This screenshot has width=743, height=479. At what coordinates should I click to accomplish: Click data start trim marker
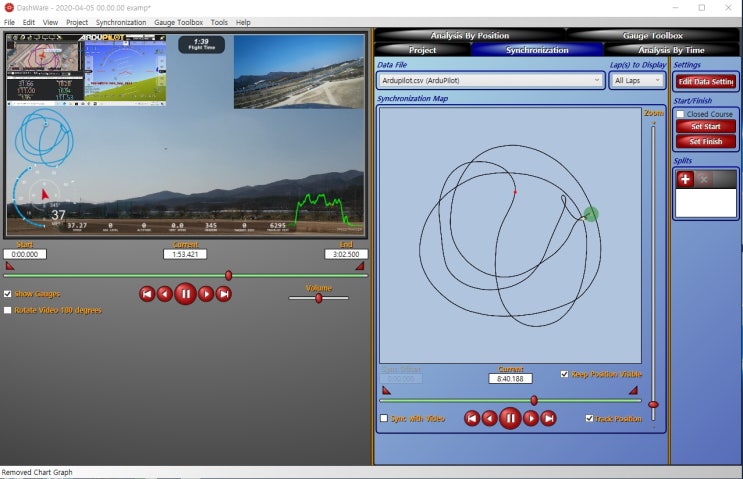tap(386, 390)
